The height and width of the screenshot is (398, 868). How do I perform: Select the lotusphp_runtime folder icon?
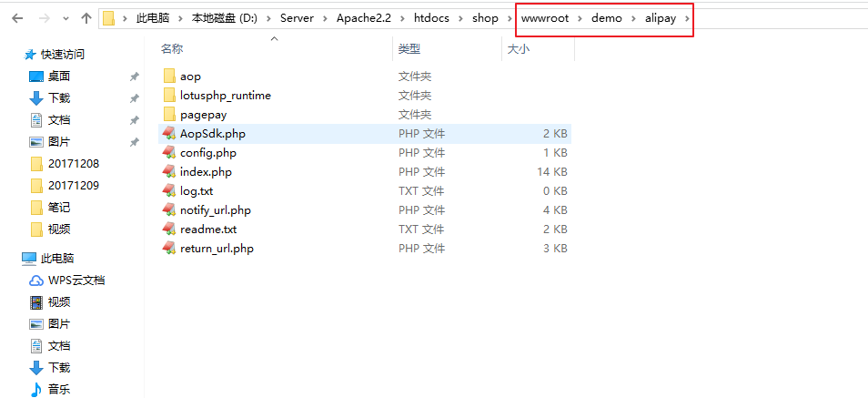[169, 96]
